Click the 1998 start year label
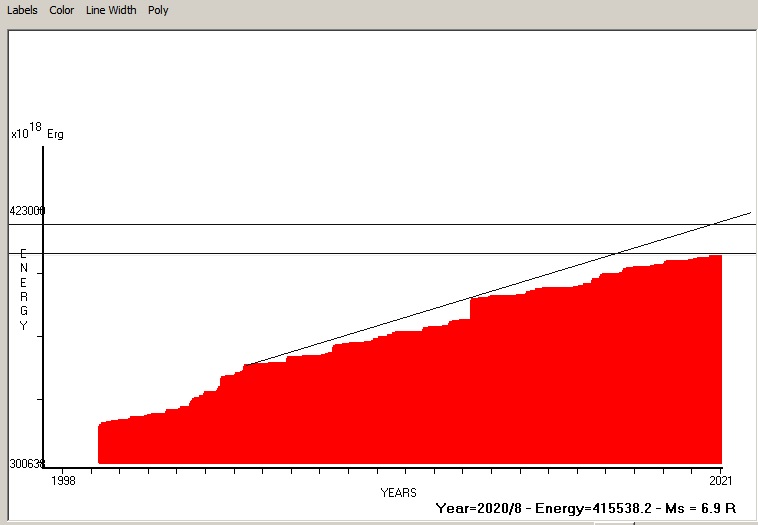The width and height of the screenshot is (758, 525). coord(63,481)
